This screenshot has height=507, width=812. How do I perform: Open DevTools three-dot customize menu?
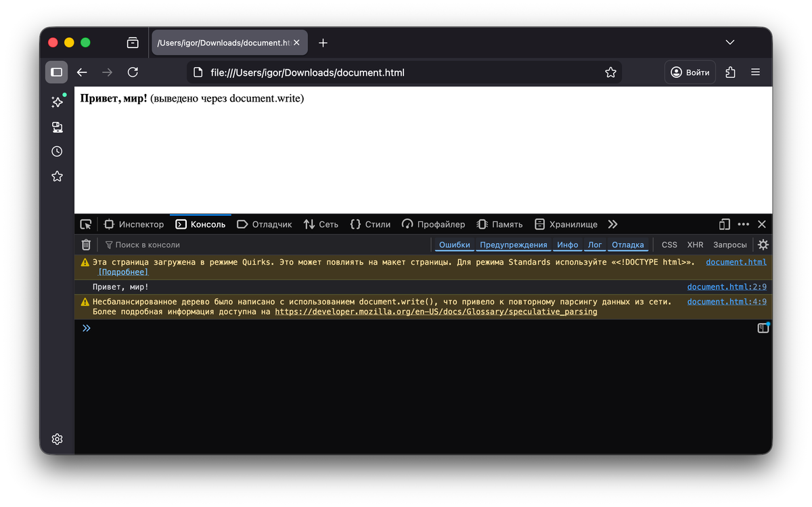click(744, 224)
